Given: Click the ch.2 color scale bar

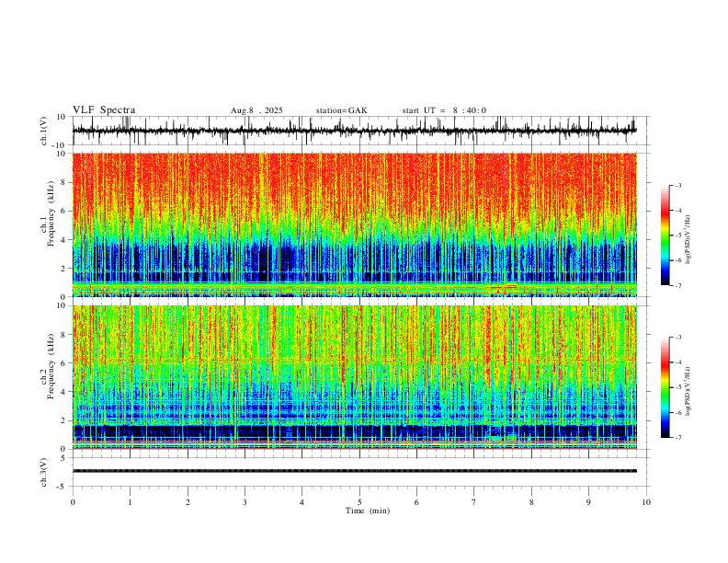Looking at the screenshot, I should pos(665,387).
